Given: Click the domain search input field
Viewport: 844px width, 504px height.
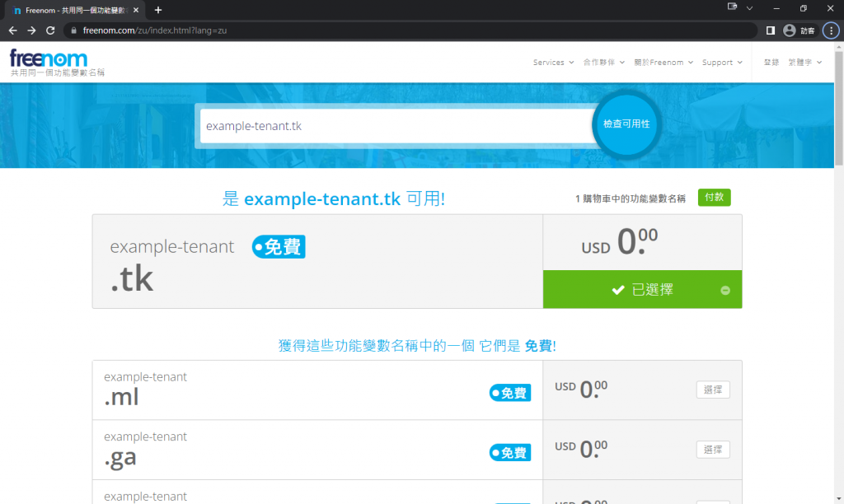Looking at the screenshot, I should click(397, 126).
